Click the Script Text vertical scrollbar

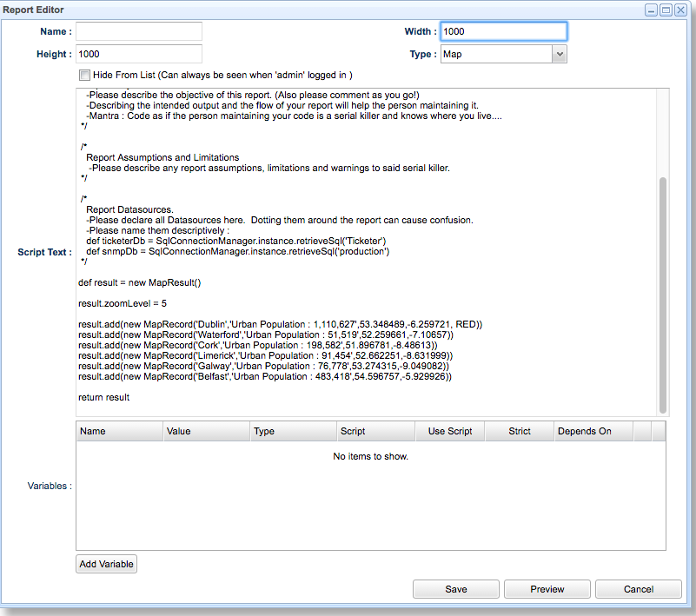coord(663,295)
